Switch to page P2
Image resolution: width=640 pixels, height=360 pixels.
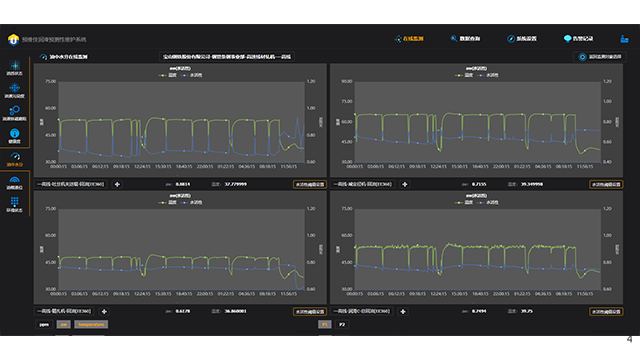(x=342, y=324)
